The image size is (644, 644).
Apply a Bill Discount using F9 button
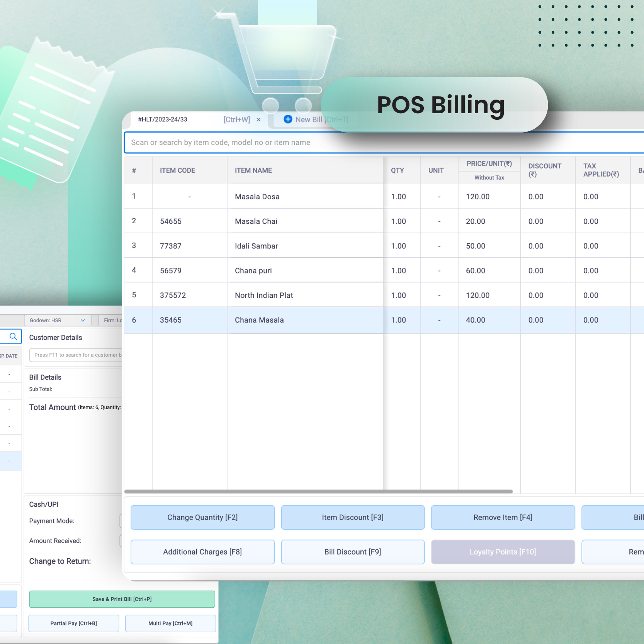tap(352, 552)
